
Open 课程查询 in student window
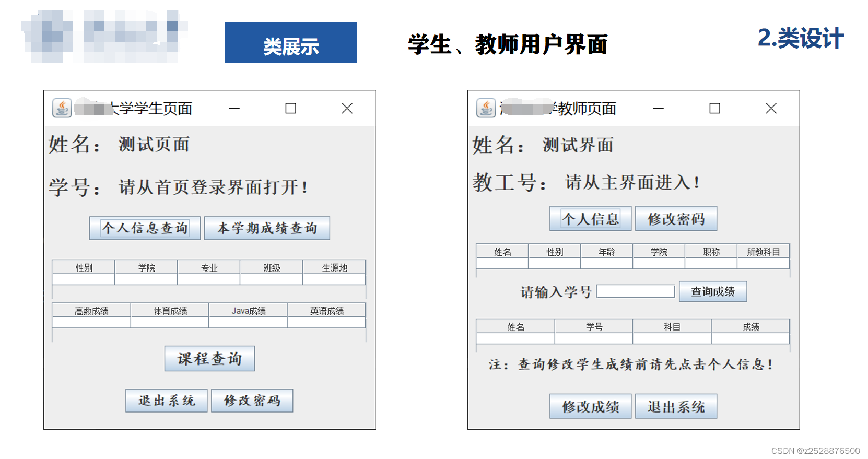coord(209,359)
